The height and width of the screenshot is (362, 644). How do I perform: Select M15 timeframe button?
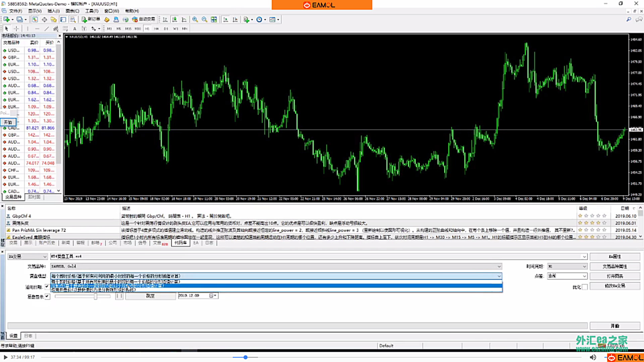128,28
